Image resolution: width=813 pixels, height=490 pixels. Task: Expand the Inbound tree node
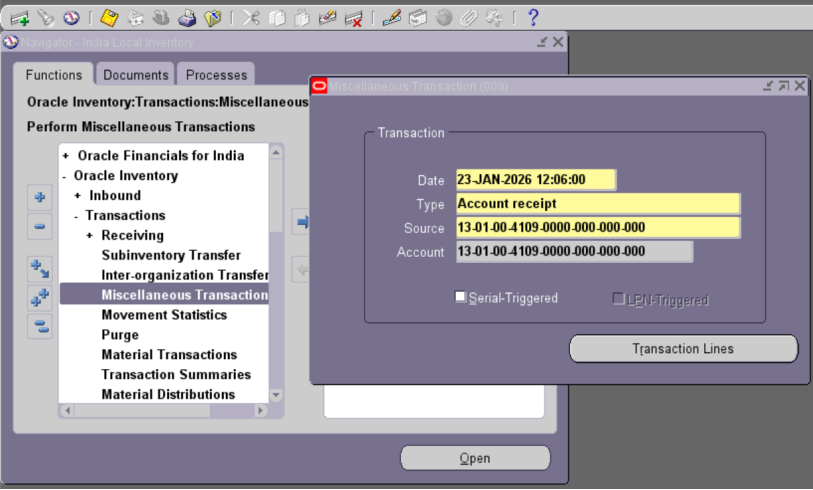coord(77,195)
